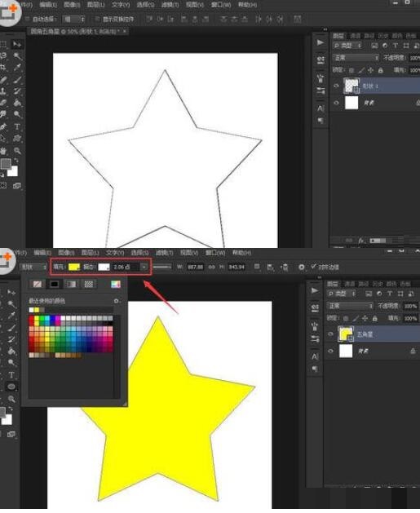Viewport: 420px width, 513px height.
Task: Choose the gradient fill type icon
Action: pyautogui.click(x=71, y=284)
